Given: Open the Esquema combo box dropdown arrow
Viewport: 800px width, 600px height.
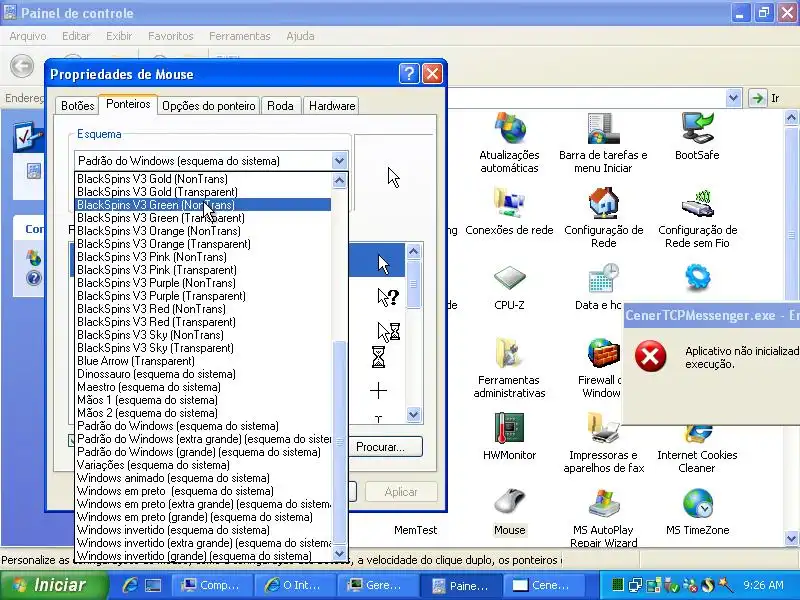Looking at the screenshot, I should [x=339, y=161].
